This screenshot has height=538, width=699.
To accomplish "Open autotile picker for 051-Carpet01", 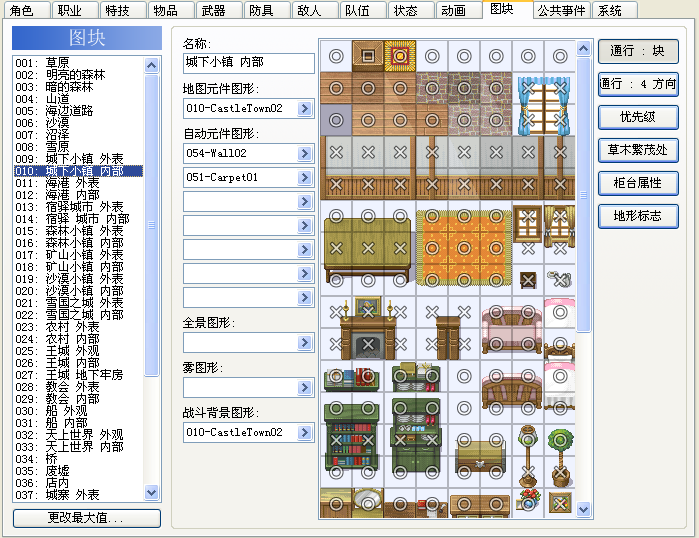I will [x=304, y=177].
